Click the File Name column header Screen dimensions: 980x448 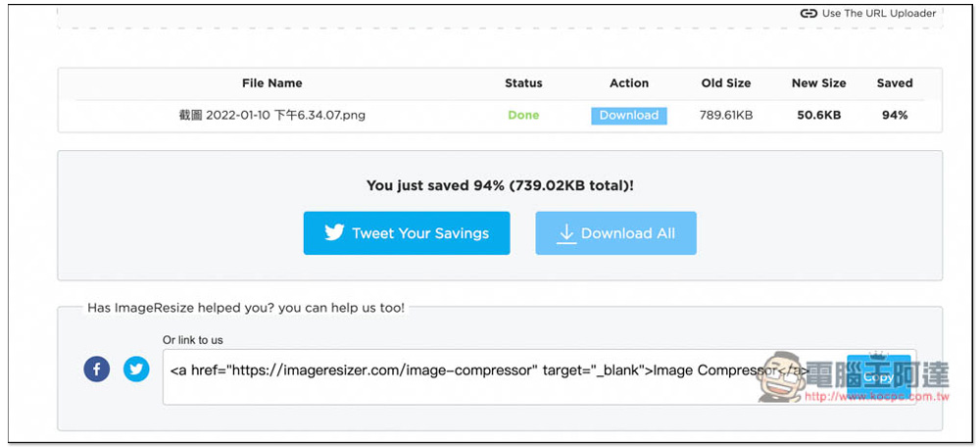(x=271, y=83)
